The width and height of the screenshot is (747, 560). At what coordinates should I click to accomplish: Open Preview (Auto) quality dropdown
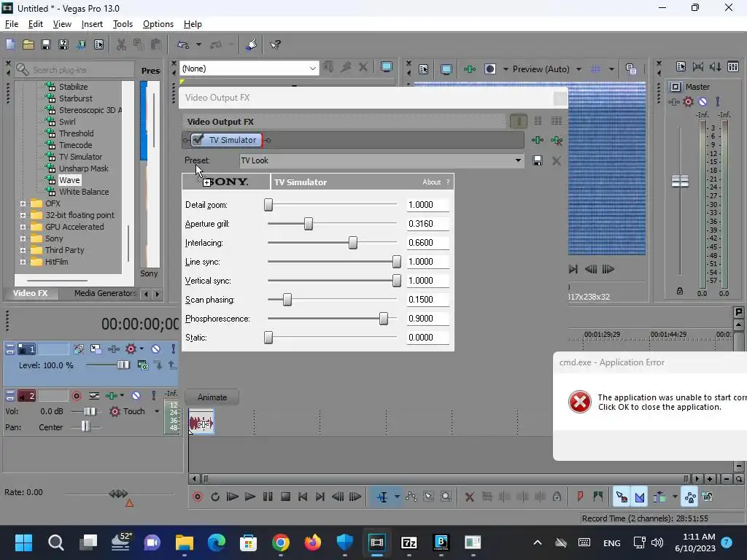tap(578, 69)
